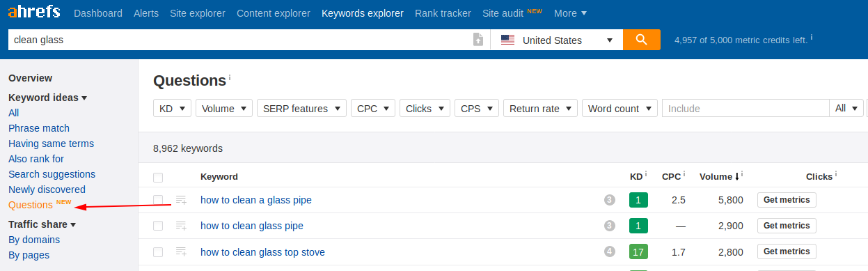868x271 pixels.
Task: Open Content explorer in top navigation
Action: [x=274, y=13]
